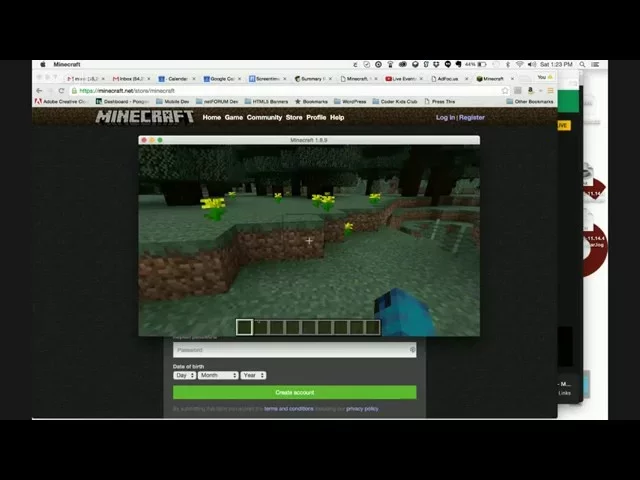Expand the Mobile Dev bookmarks folder
Image resolution: width=640 pixels, height=480 pixels.
tap(173, 101)
